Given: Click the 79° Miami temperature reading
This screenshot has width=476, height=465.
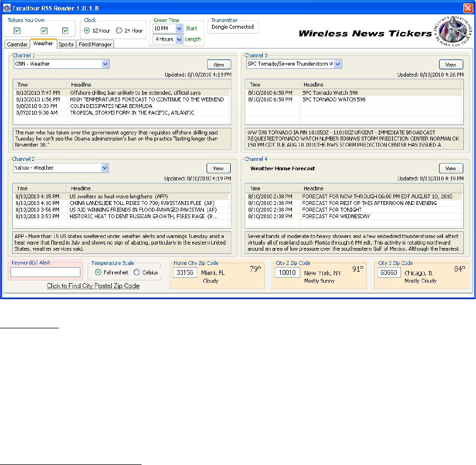Looking at the screenshot, I should (x=255, y=269).
